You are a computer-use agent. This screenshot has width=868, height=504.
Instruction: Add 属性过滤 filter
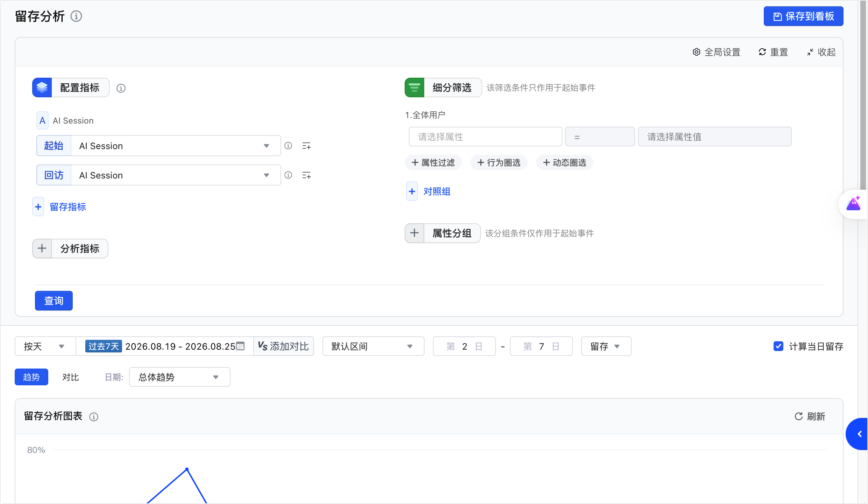(433, 163)
